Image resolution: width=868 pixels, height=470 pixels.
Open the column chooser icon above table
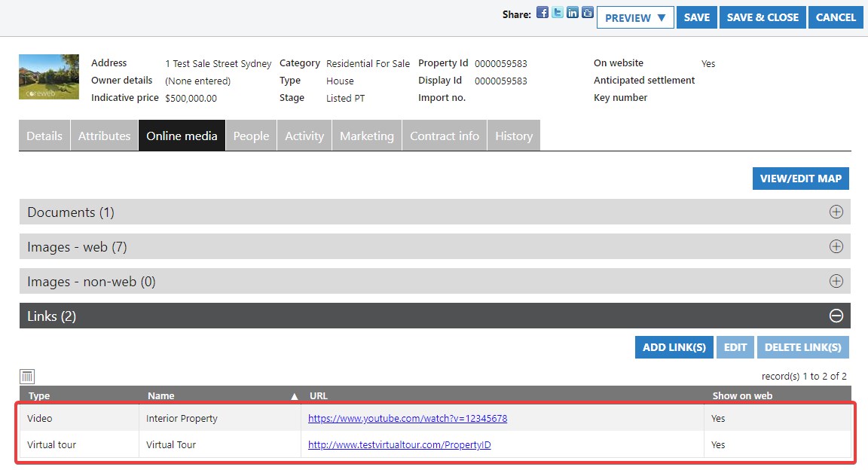pos(27,377)
